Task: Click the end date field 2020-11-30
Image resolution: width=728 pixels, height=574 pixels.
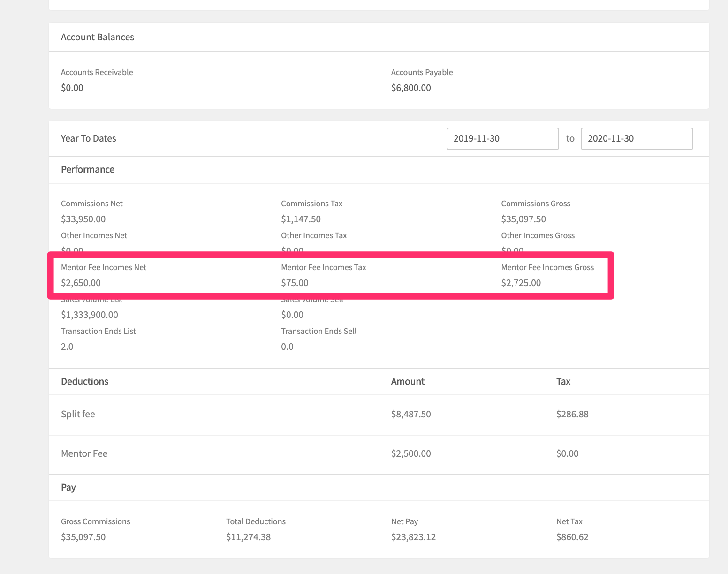Action: coord(637,139)
